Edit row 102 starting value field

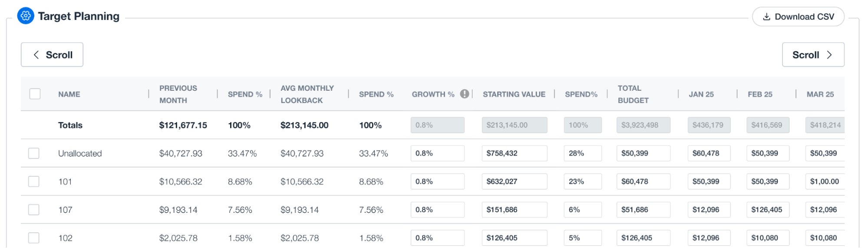(514, 238)
